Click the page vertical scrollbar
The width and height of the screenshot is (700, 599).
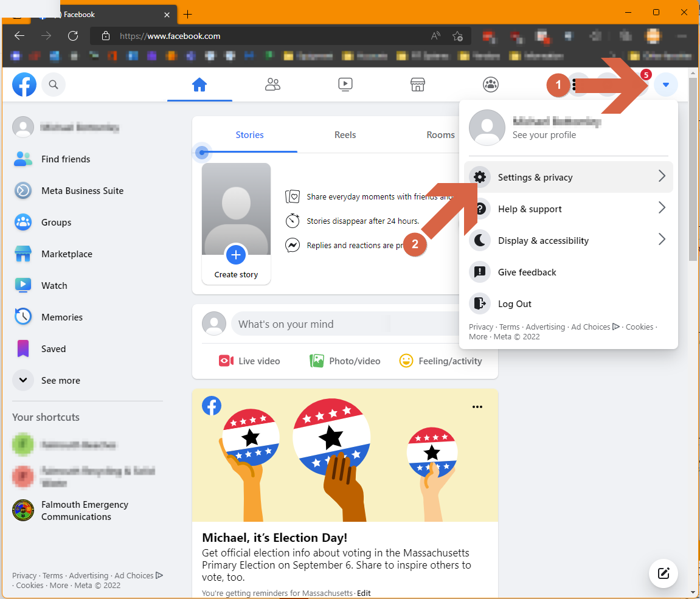(x=693, y=170)
